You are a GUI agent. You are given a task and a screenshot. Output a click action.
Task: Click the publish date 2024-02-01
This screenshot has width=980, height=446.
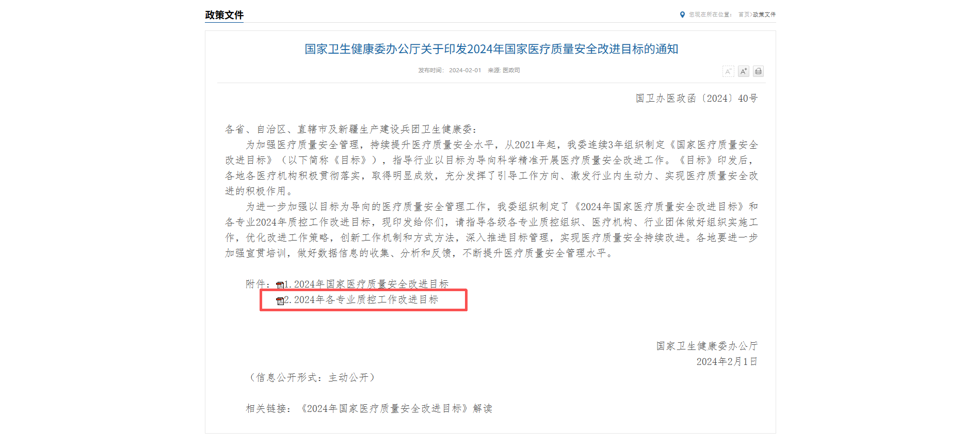coord(464,70)
